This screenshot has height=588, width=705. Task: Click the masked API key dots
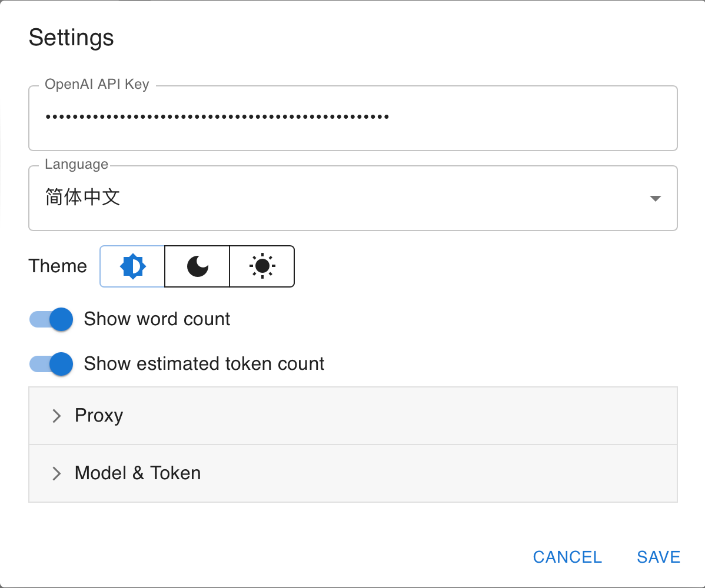(x=217, y=117)
